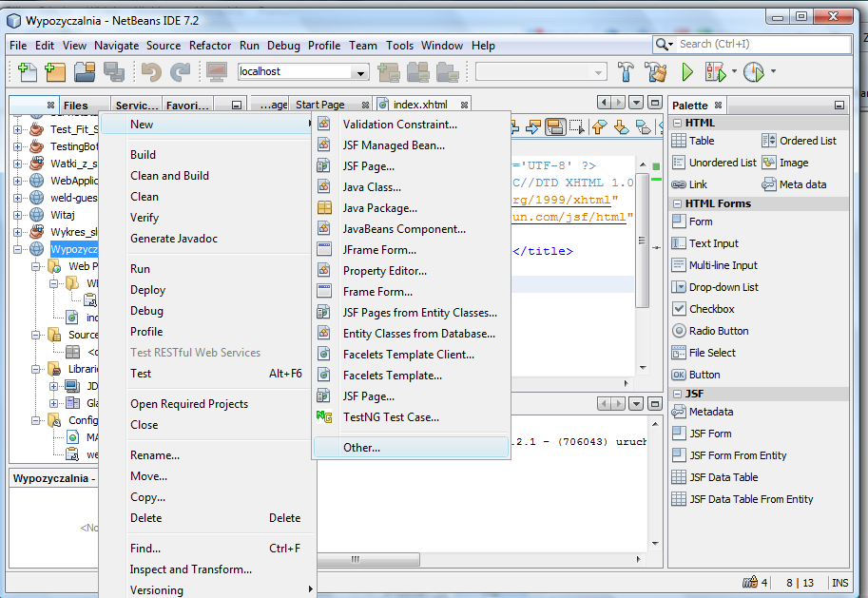Select Multi-line Input palette item

click(x=715, y=265)
